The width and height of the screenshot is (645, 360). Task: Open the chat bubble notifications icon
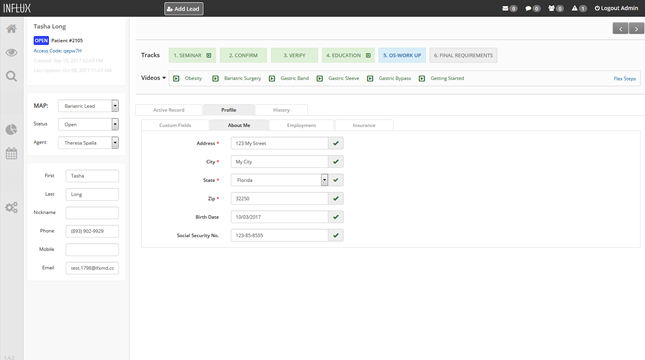pos(528,8)
